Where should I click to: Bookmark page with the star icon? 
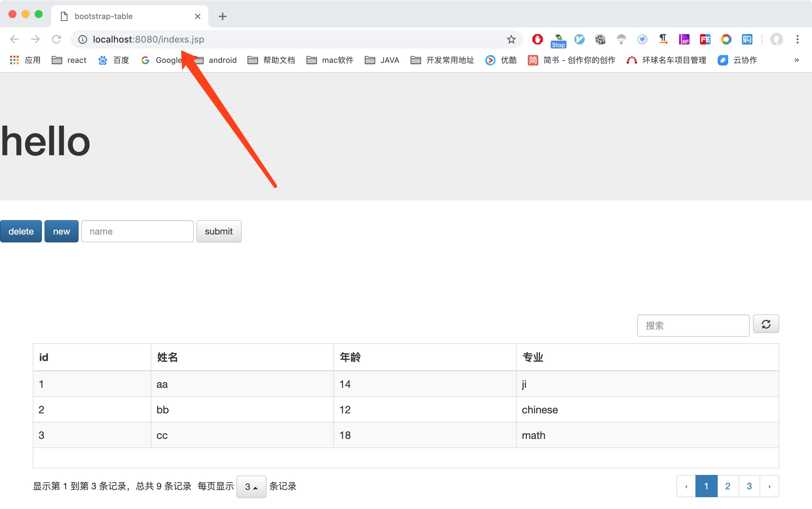click(511, 39)
